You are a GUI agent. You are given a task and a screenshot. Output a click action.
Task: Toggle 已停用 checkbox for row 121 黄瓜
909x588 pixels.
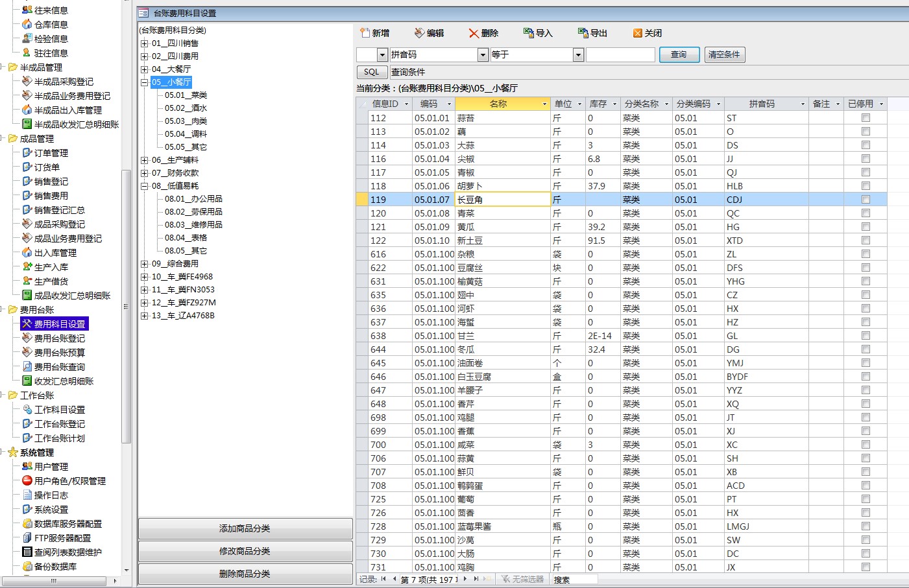[866, 227]
